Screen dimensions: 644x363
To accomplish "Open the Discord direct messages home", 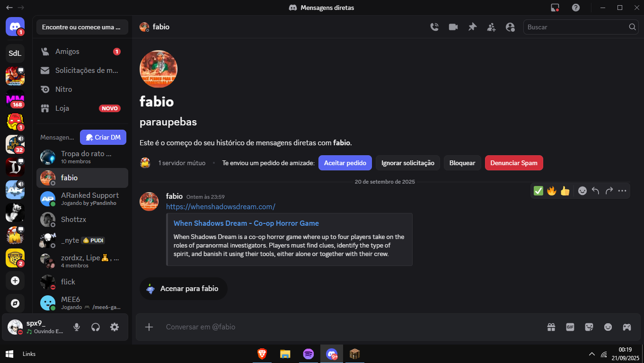I will 15,27.
